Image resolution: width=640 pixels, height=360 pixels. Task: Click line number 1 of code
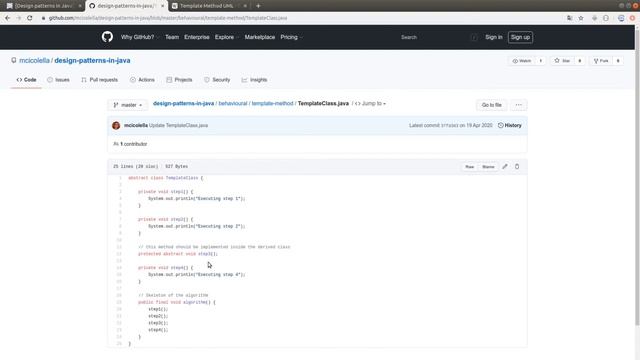[120, 178]
